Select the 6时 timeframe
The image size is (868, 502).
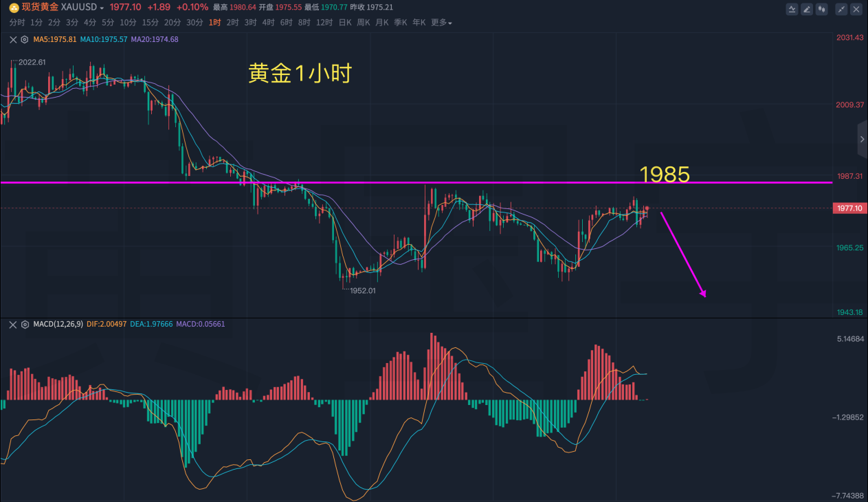click(287, 23)
